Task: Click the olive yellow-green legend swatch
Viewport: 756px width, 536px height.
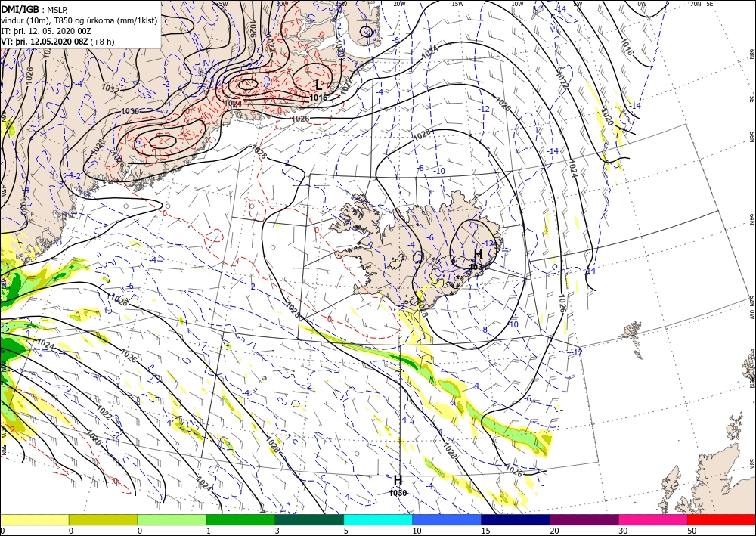Action: point(103,519)
